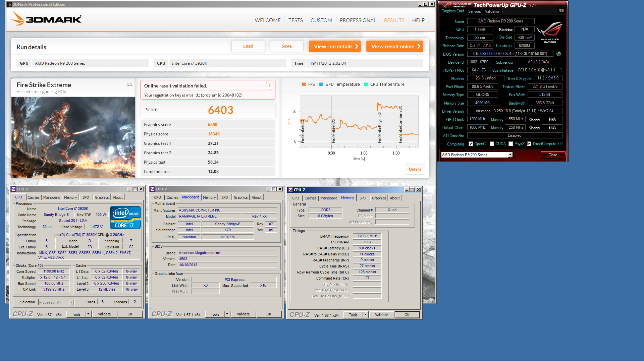Click the 3DMark title bar app icon
This screenshot has height=362, width=644.
coord(9,4)
